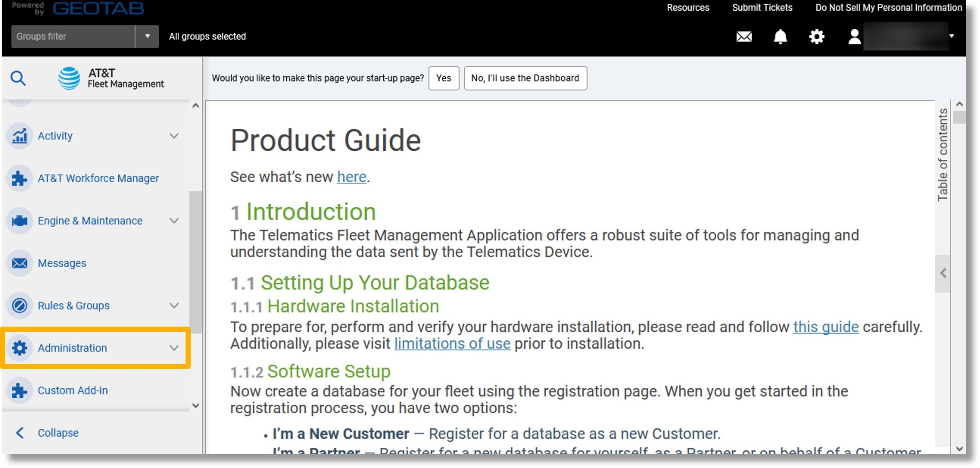Click the page scrollbar thumb
The width and height of the screenshot is (980, 468).
pos(959,117)
